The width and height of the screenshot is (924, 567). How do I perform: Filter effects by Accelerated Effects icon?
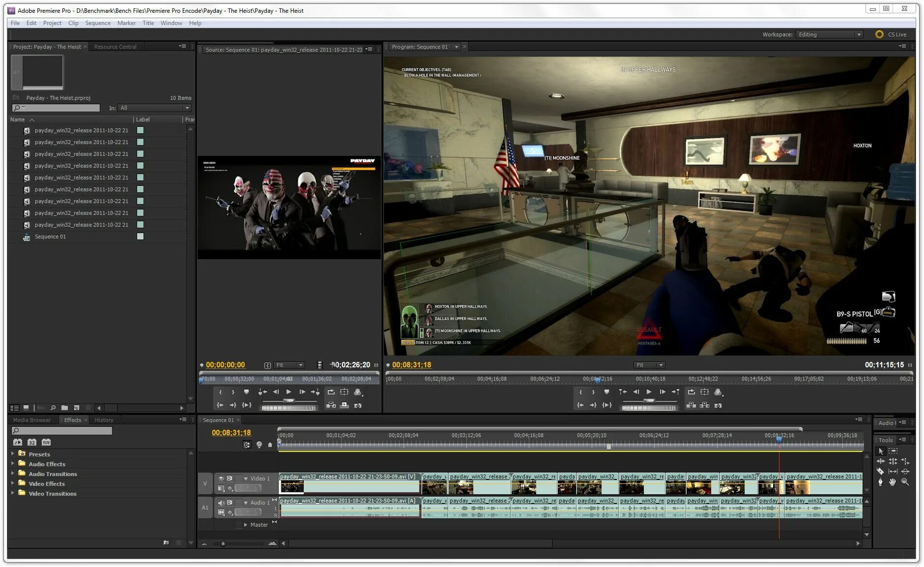(18, 442)
